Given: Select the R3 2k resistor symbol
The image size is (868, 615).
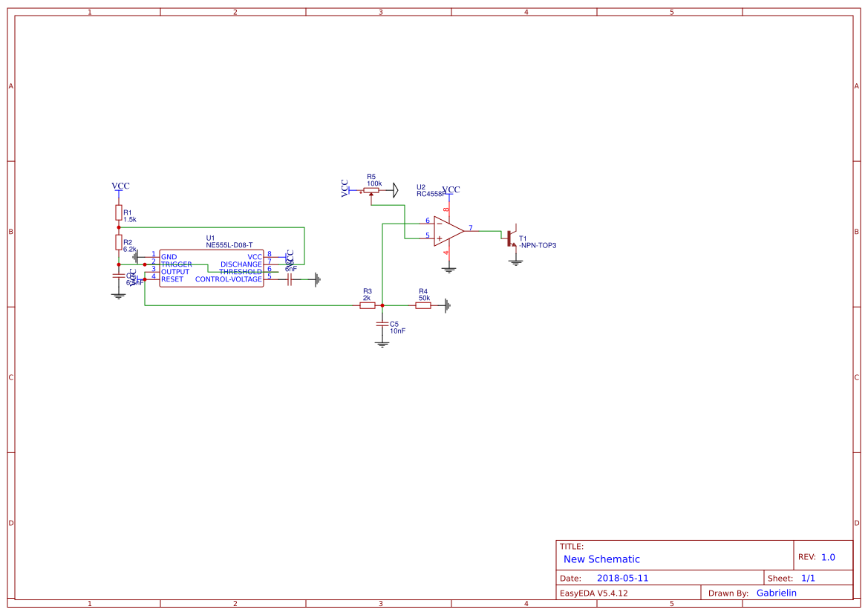Looking at the screenshot, I should pyautogui.click(x=368, y=305).
